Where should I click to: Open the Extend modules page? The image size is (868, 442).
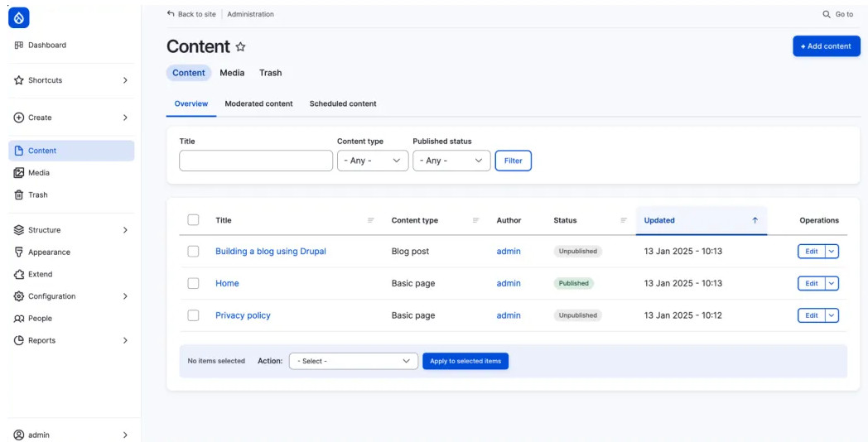[40, 274]
